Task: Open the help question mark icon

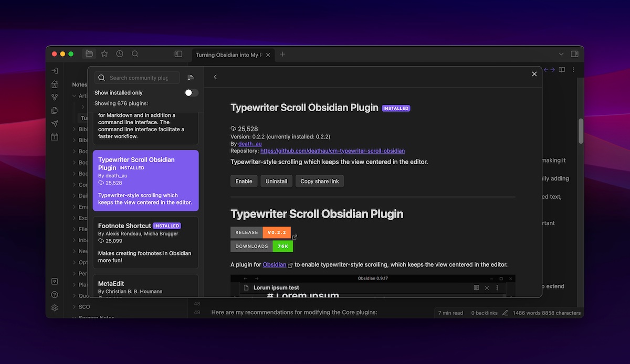Action: tap(55, 295)
